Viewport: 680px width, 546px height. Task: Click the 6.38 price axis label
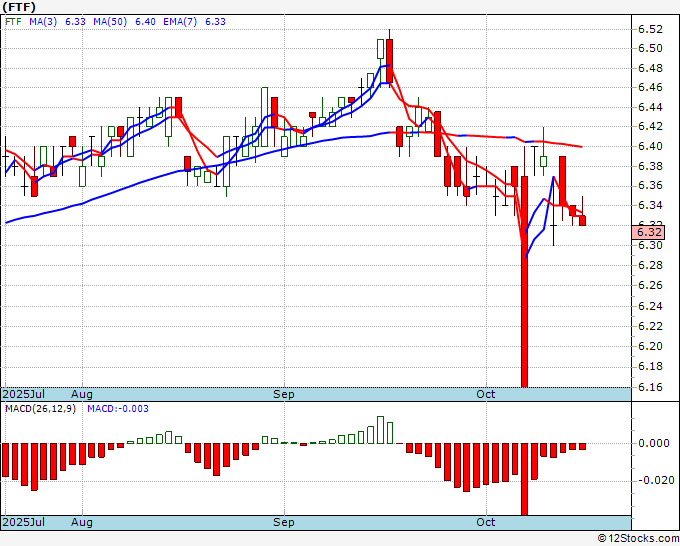pos(650,166)
